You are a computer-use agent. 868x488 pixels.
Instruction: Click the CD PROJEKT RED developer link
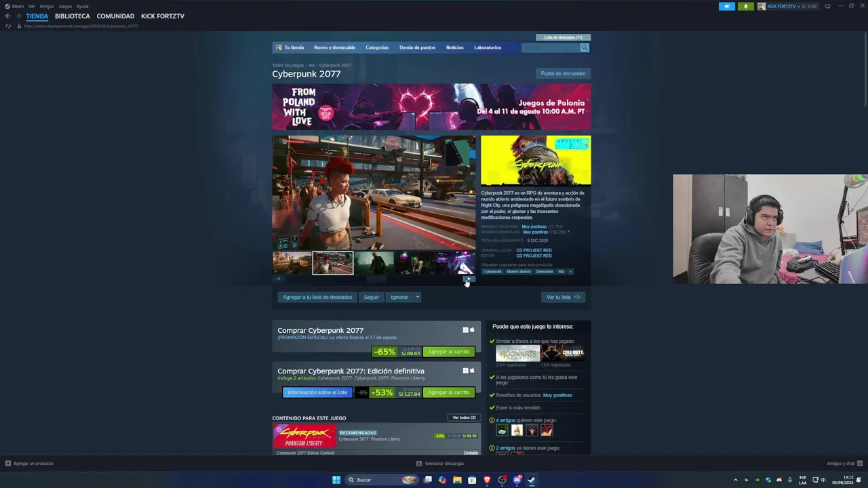pyautogui.click(x=534, y=250)
